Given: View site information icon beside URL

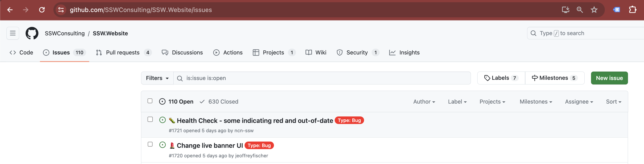Looking at the screenshot, I should tap(61, 10).
